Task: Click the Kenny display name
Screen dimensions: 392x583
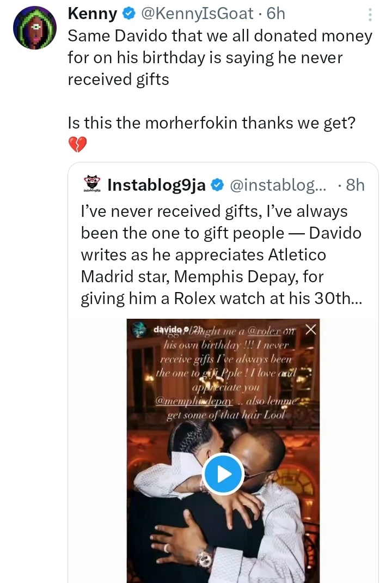Action: tap(93, 14)
